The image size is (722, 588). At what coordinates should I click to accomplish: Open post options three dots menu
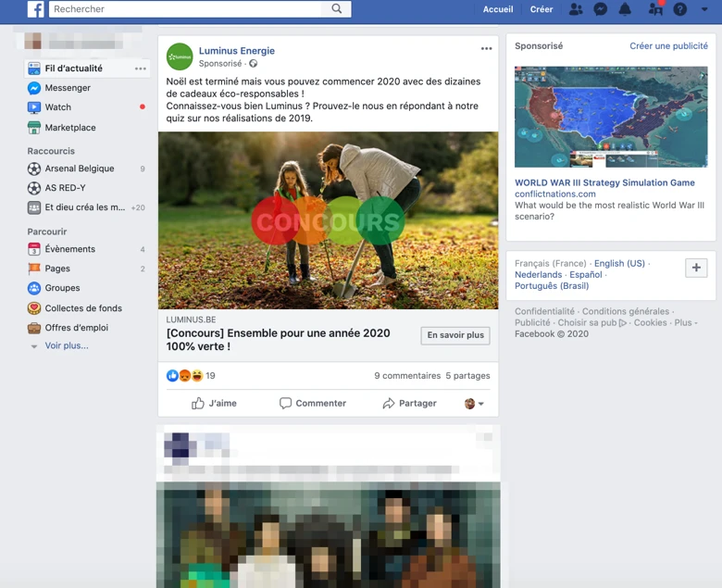(486, 48)
